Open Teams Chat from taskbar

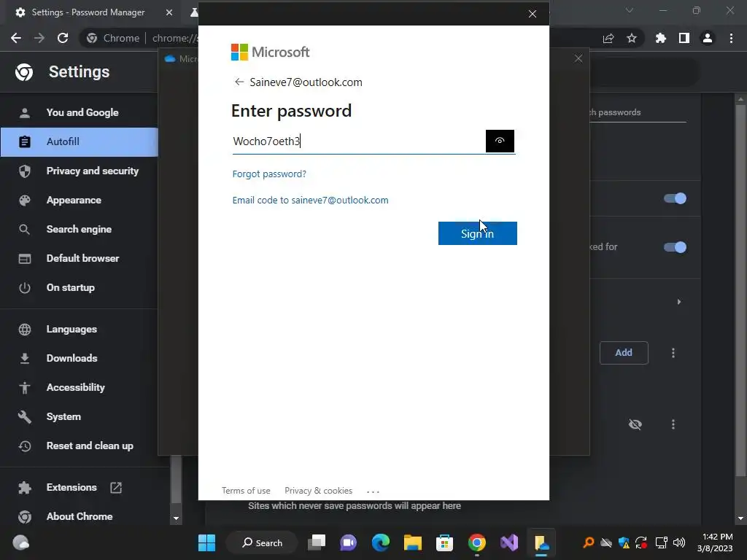[348, 542]
